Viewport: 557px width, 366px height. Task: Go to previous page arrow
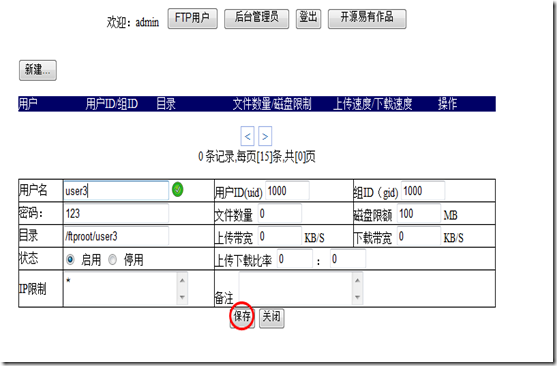point(247,136)
